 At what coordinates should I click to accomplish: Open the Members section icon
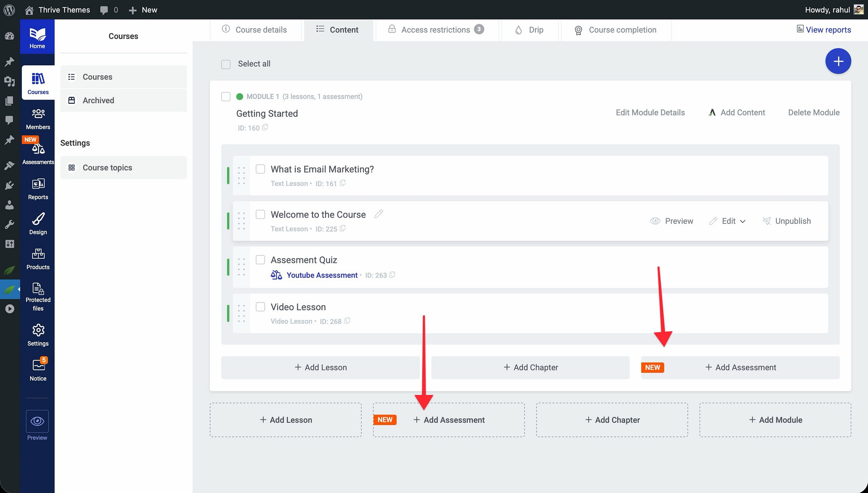point(38,114)
